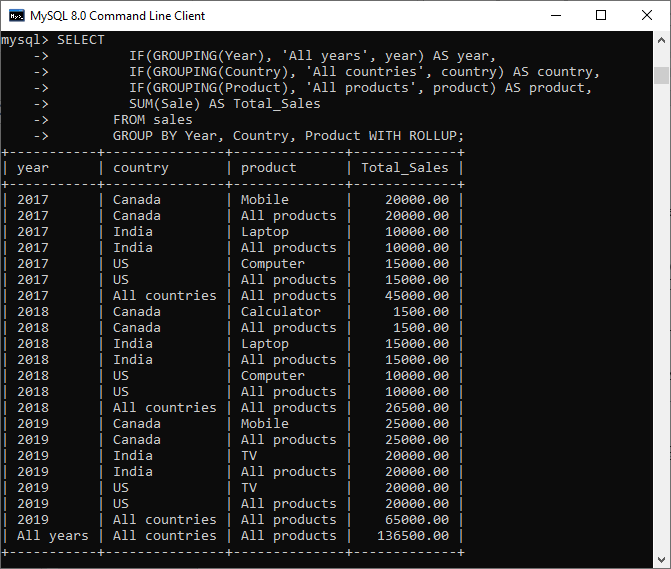Click '15000.00' in the 2018 India Laptop row
The height and width of the screenshot is (569, 671).
pyautogui.click(x=417, y=344)
